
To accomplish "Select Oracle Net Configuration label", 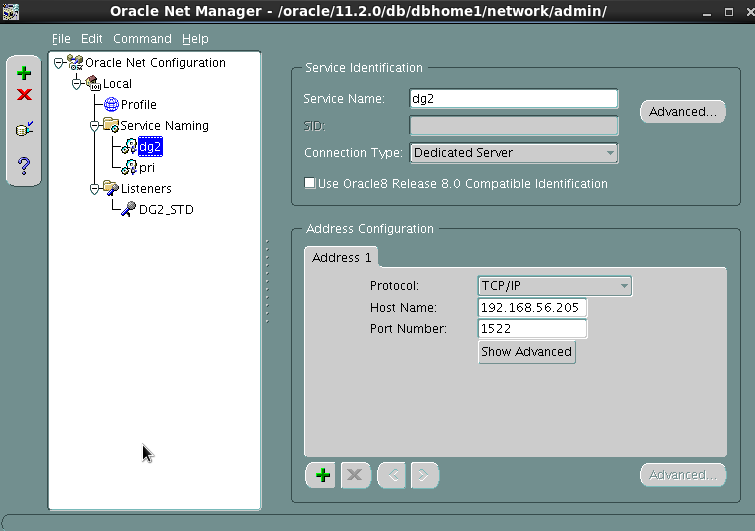I will pyautogui.click(x=155, y=63).
